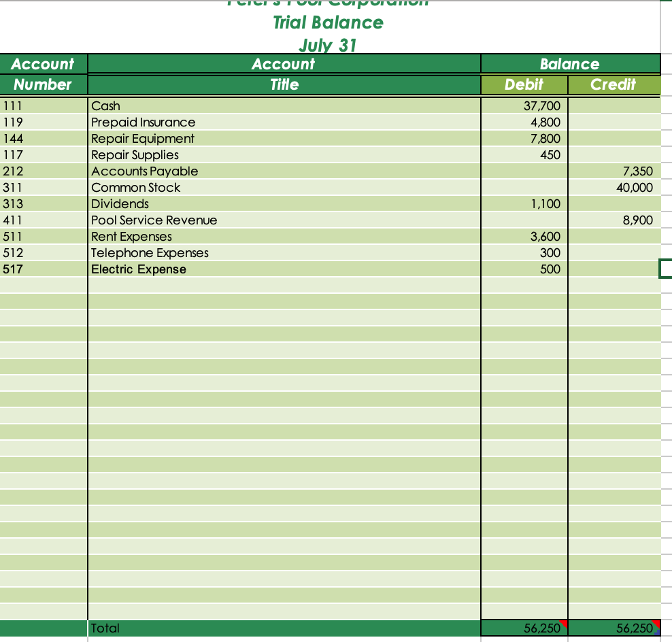Select the Dividends 1,100 debit amount
The width and height of the screenshot is (672, 642).
[x=548, y=204]
